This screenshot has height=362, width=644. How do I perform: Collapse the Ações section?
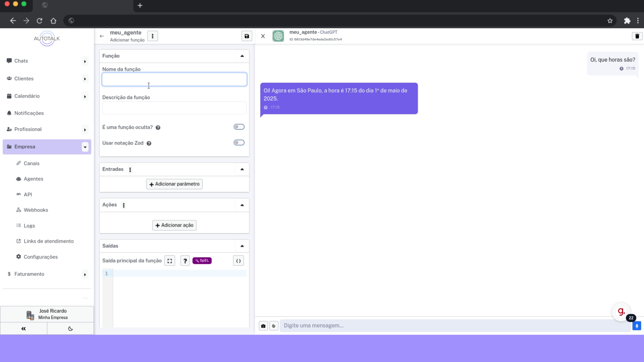(242, 205)
